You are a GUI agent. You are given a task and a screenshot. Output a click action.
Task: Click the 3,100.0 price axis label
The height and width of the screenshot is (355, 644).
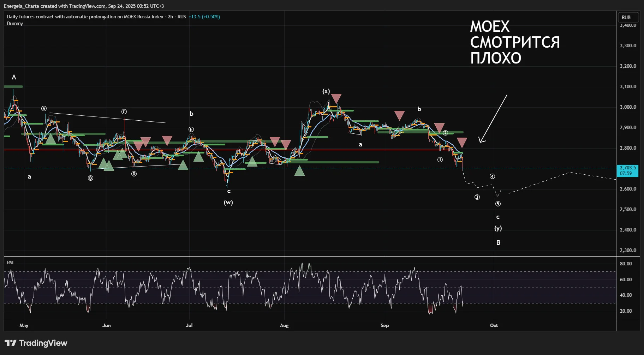point(628,86)
